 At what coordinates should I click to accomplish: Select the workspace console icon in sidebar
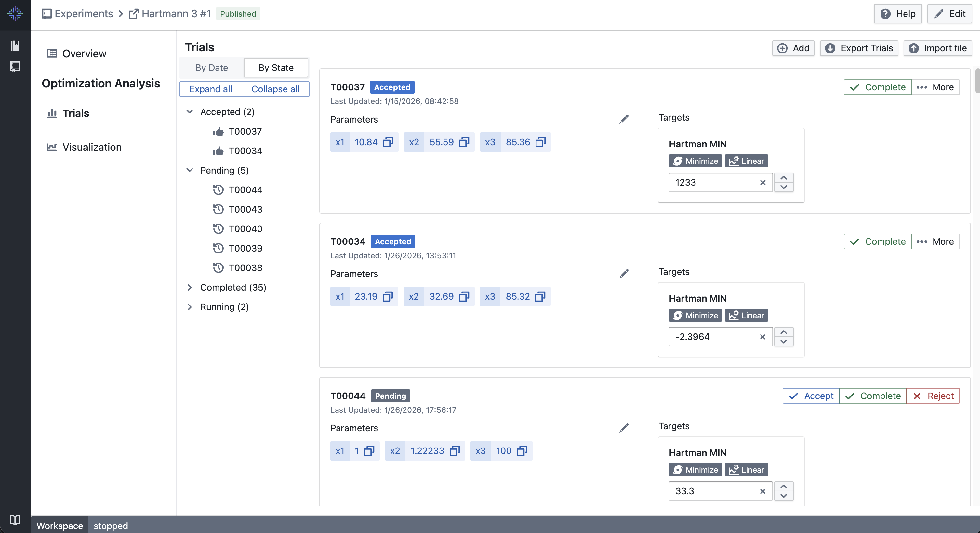coord(15,66)
